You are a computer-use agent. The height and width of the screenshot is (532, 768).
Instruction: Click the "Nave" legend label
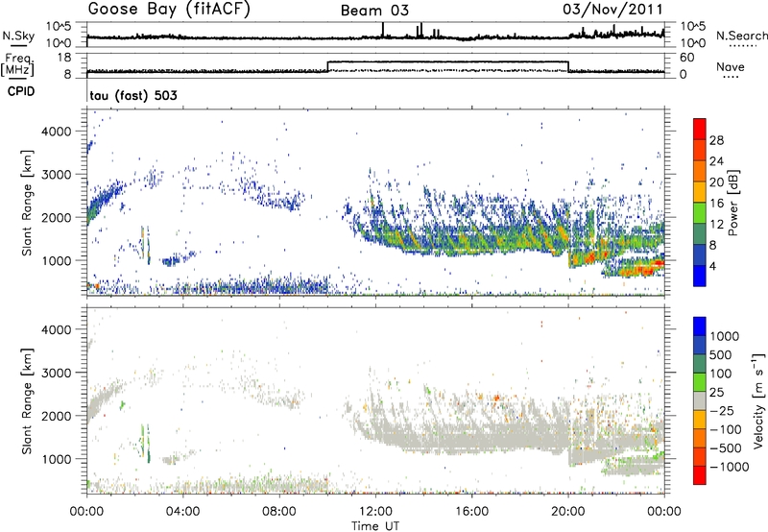[x=731, y=66]
